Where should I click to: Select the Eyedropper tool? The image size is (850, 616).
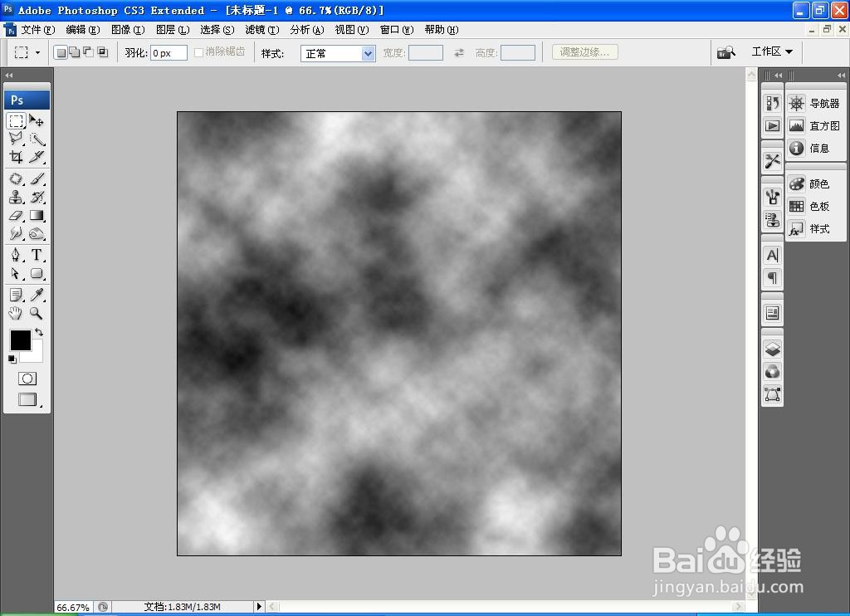[37, 295]
